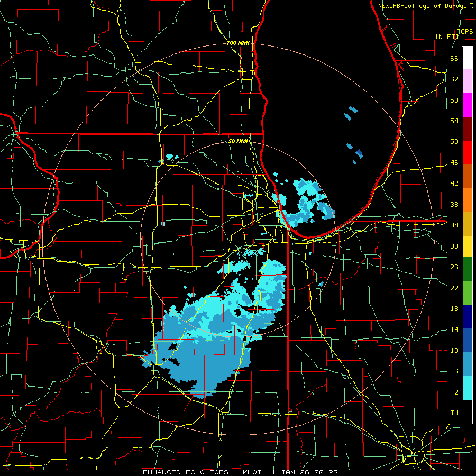Click the medium blue band near 10
476x476 pixels.
pyautogui.click(x=467, y=340)
